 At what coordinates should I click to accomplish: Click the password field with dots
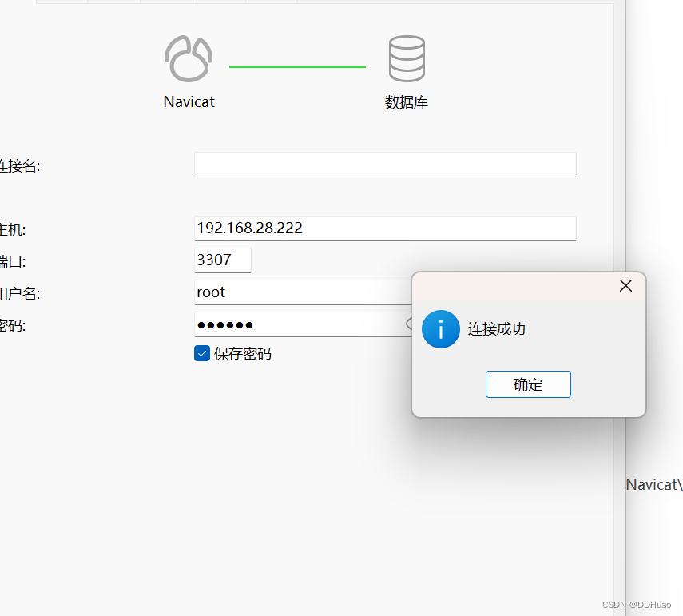coord(304,324)
